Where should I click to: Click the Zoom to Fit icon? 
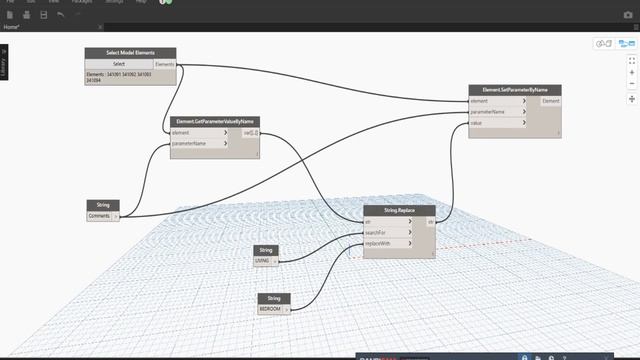632,61
